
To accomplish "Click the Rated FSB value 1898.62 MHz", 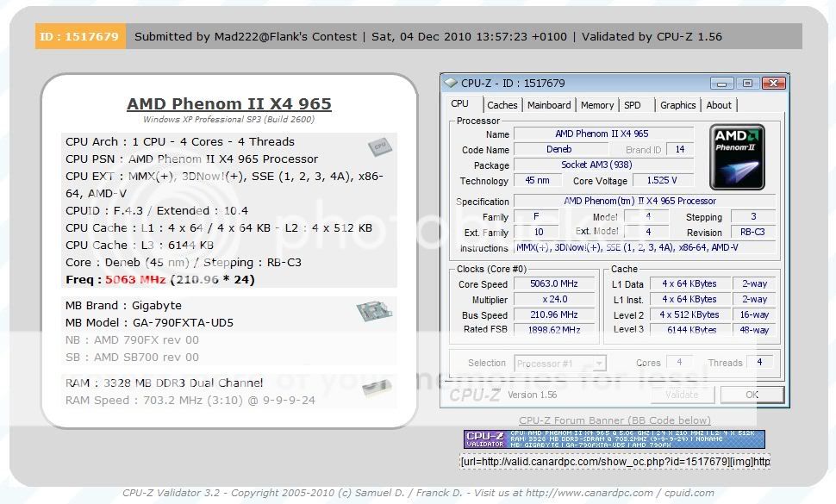I will click(x=554, y=330).
